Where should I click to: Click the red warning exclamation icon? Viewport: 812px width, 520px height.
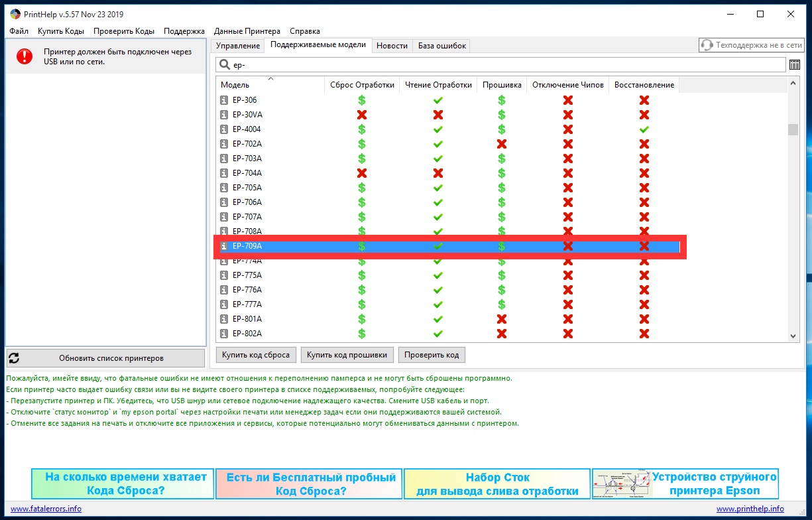point(25,56)
